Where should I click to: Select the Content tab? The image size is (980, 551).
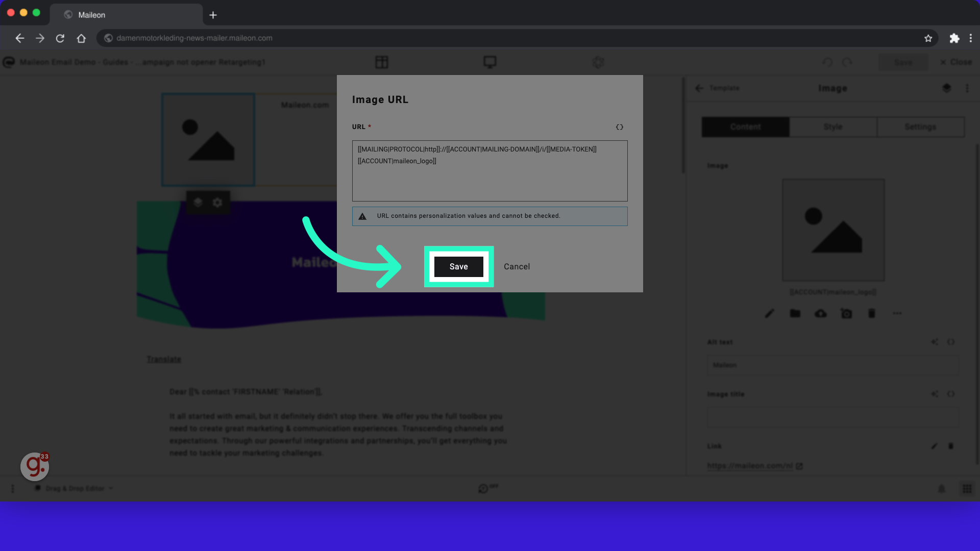[x=746, y=127]
